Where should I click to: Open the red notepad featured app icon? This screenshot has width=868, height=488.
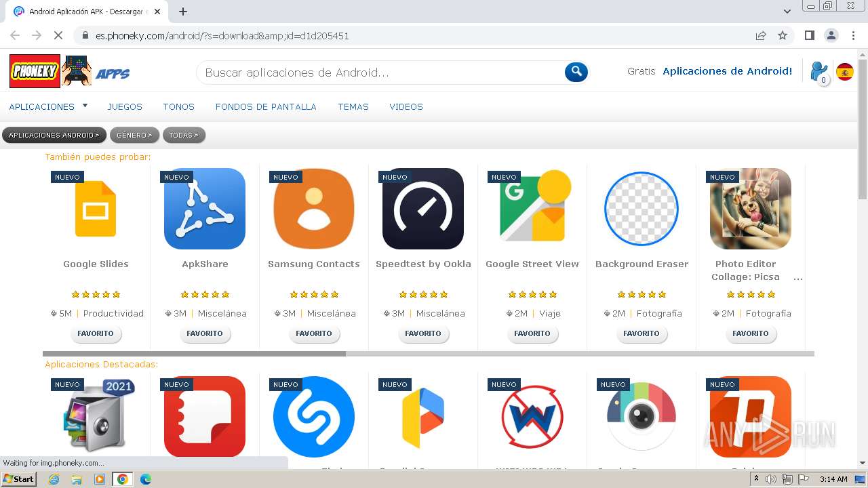pyautogui.click(x=205, y=416)
